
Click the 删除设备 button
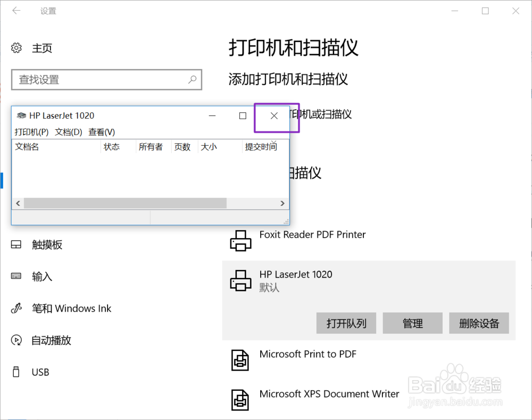(x=479, y=323)
